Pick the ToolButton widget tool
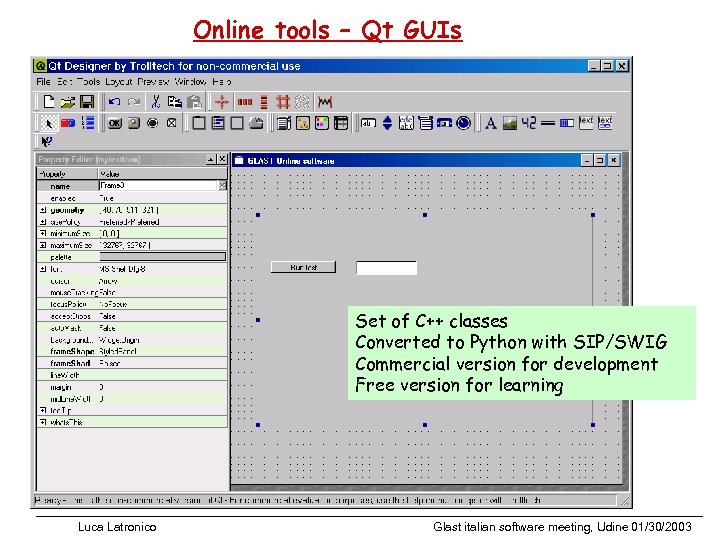 [x=134, y=123]
